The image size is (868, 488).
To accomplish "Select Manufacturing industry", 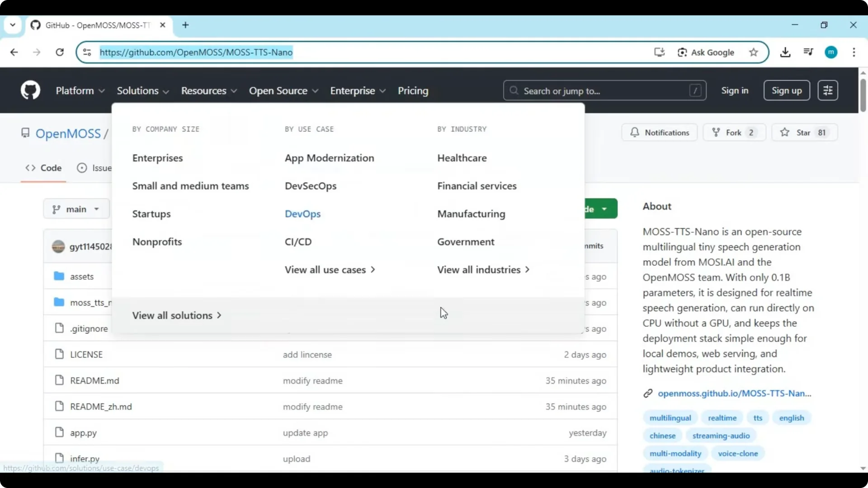I will (471, 214).
